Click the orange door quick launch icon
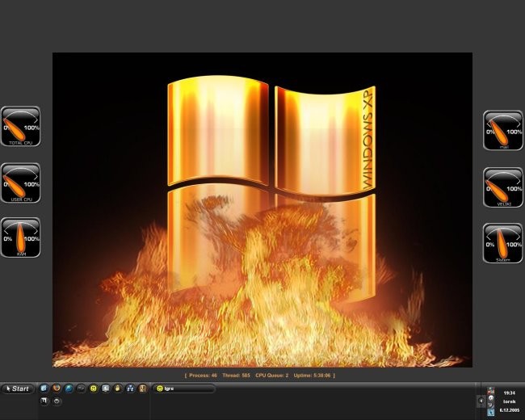The height and width of the screenshot is (420, 525). coord(143,388)
